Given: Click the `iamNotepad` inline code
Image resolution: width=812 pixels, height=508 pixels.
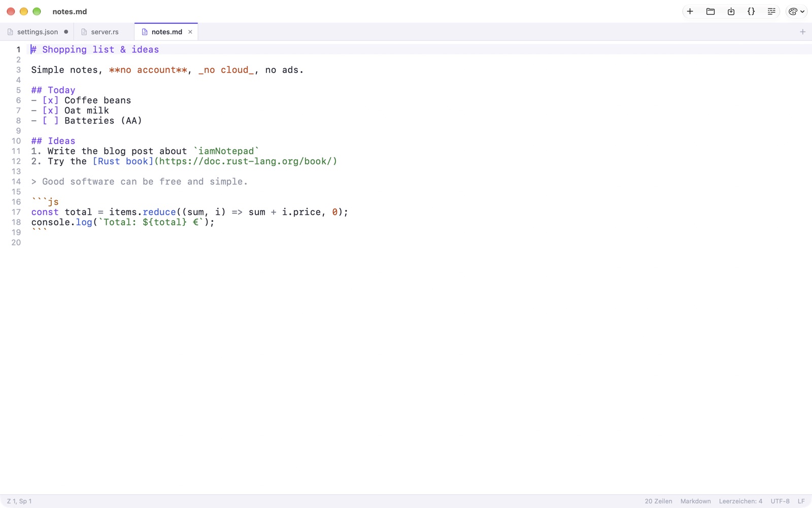Looking at the screenshot, I should coord(226,151).
